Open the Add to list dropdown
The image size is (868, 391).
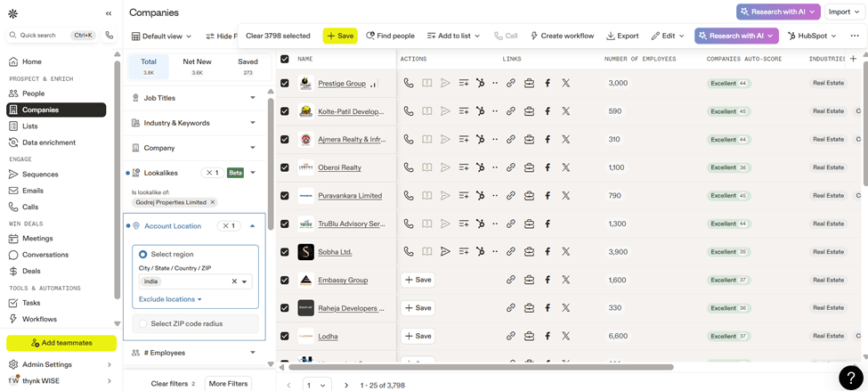(453, 36)
